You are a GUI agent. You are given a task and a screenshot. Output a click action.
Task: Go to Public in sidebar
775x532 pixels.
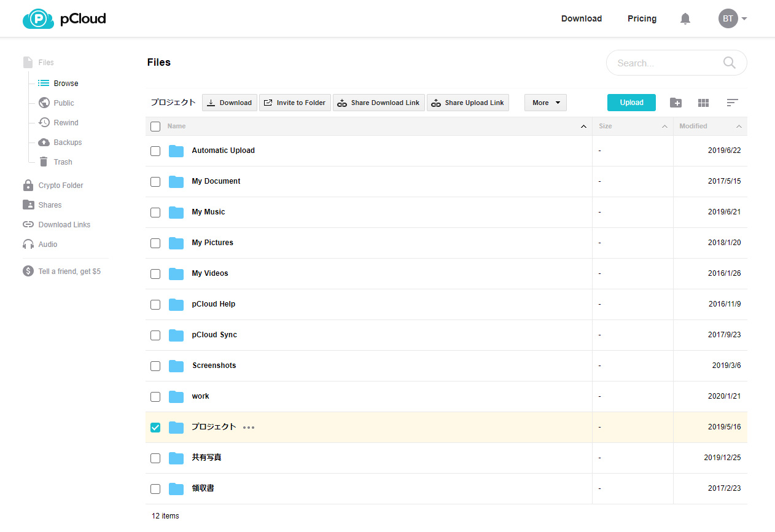[x=64, y=103]
